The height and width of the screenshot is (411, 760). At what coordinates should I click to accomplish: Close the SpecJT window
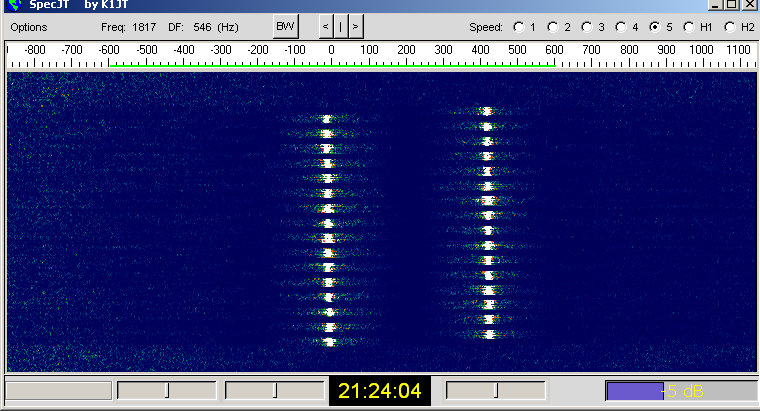(x=750, y=4)
